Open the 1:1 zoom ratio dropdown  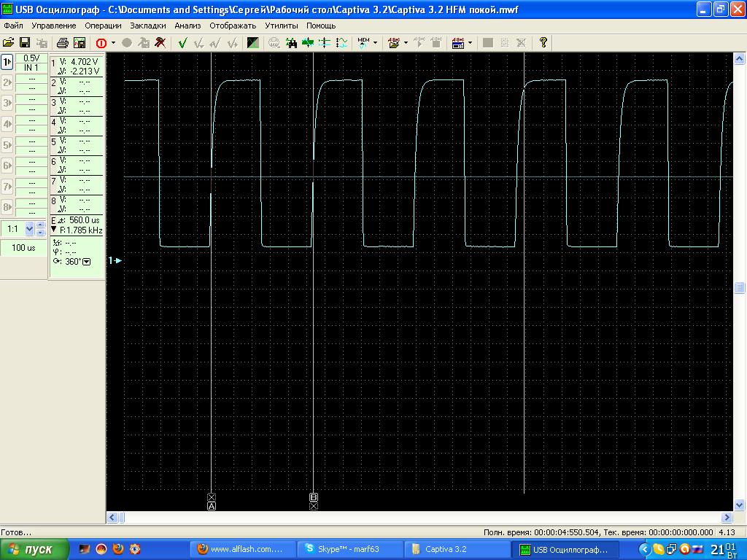[x=30, y=229]
